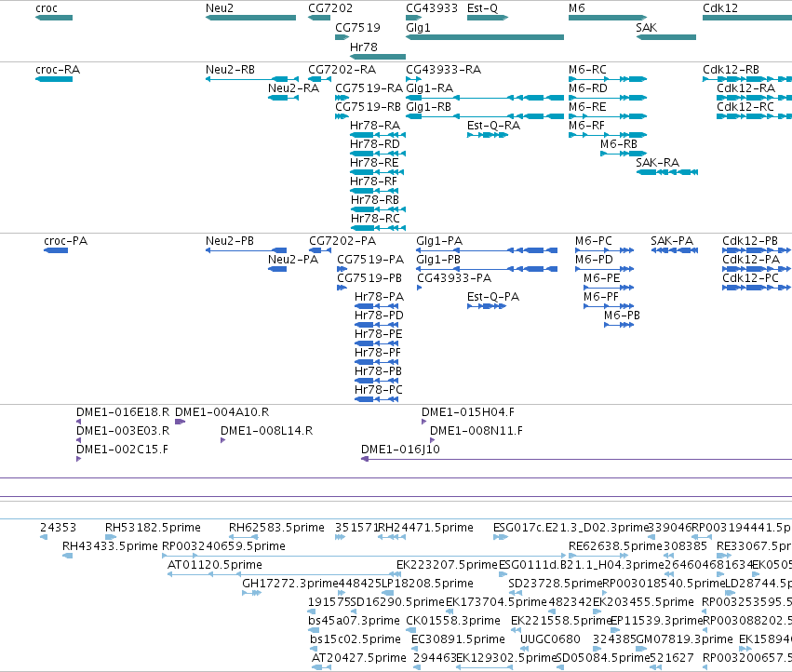Click the Cdk12 gene bar
The width and height of the screenshot is (792, 672).
(x=747, y=18)
